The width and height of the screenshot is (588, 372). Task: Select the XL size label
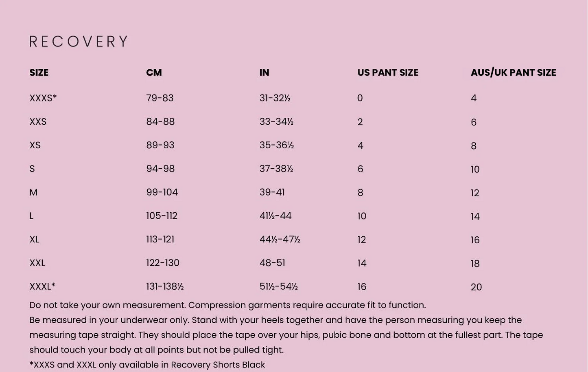(x=34, y=240)
